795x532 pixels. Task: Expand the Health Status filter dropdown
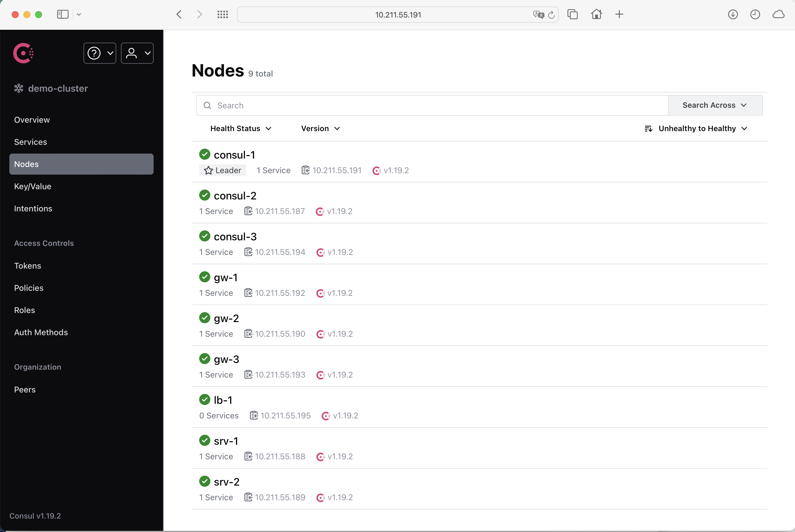(x=240, y=128)
